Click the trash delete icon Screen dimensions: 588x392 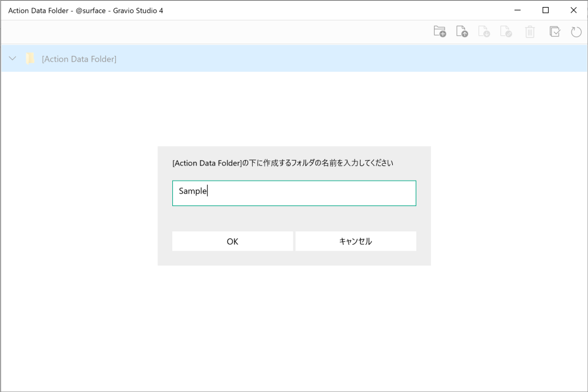coord(530,31)
